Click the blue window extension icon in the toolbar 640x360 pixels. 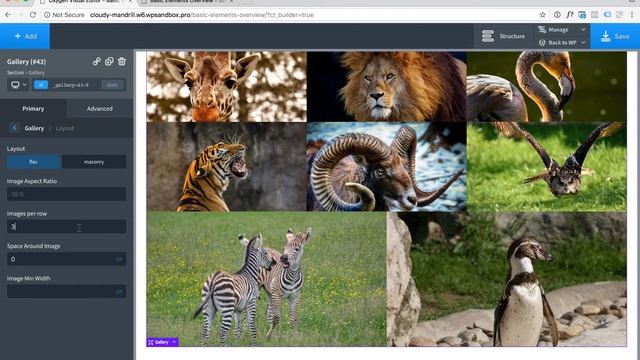(x=582, y=15)
